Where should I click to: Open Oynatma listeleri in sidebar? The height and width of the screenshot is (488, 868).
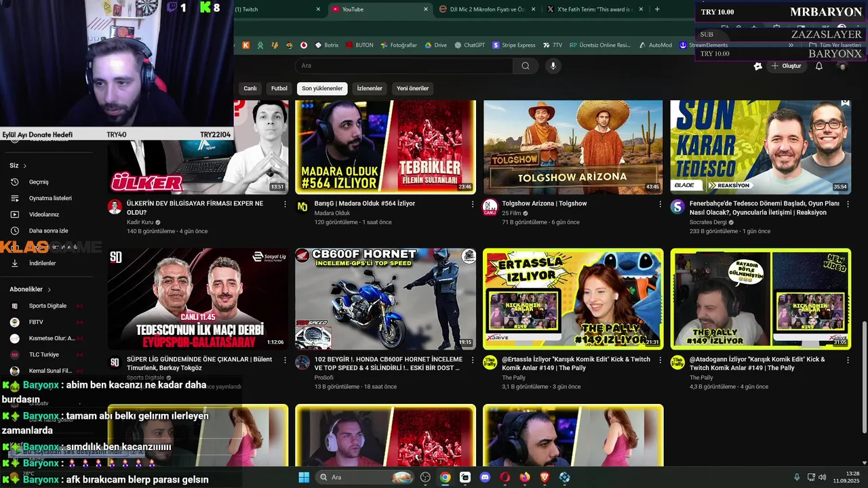coord(50,198)
